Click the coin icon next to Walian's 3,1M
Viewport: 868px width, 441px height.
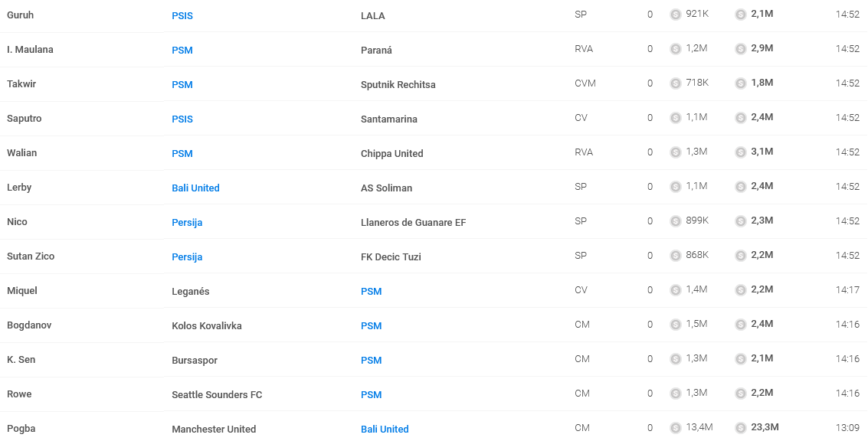click(x=741, y=152)
